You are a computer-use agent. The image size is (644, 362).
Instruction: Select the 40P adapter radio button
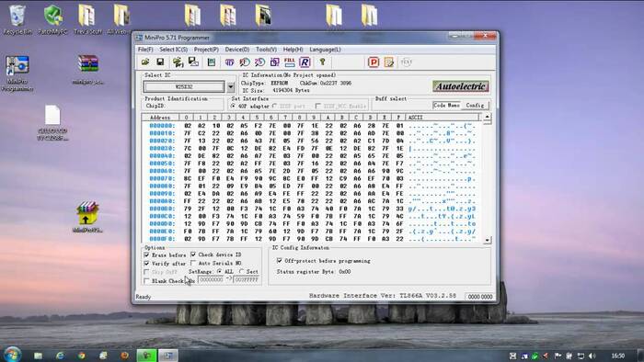click(x=233, y=107)
